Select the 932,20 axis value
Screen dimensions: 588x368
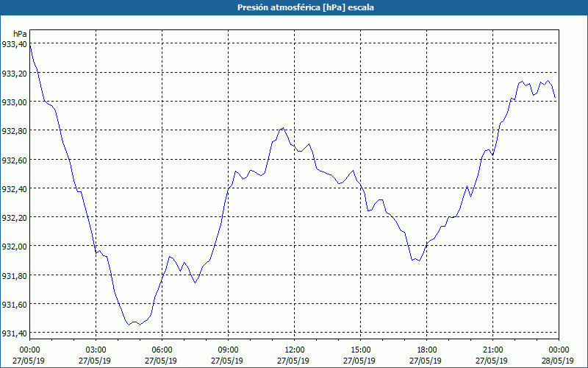click(14, 218)
